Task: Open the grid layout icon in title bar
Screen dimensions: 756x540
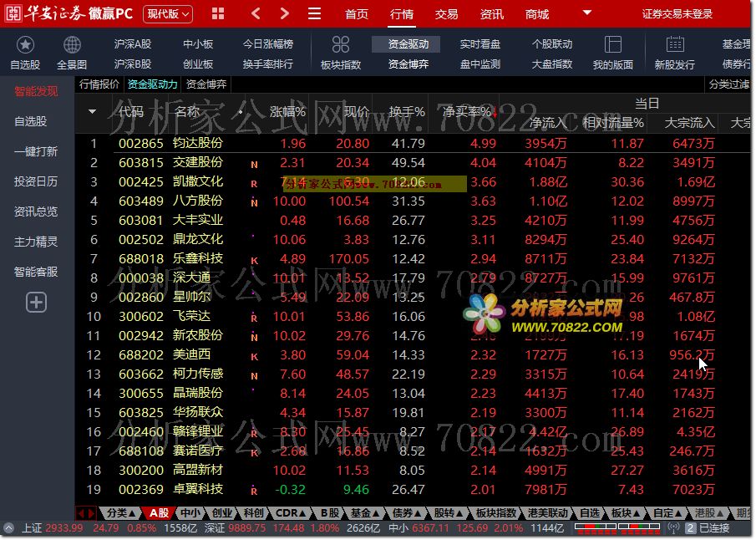Action: point(218,13)
